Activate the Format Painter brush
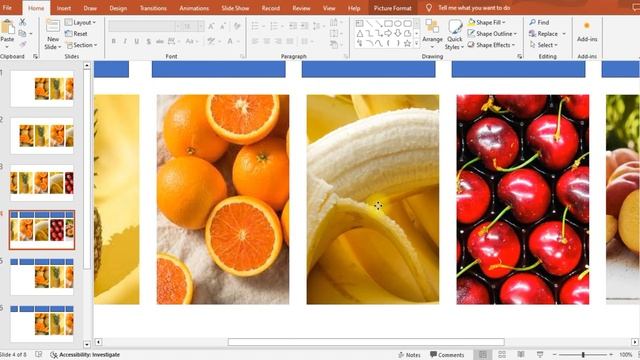The image size is (640, 360). (22, 44)
